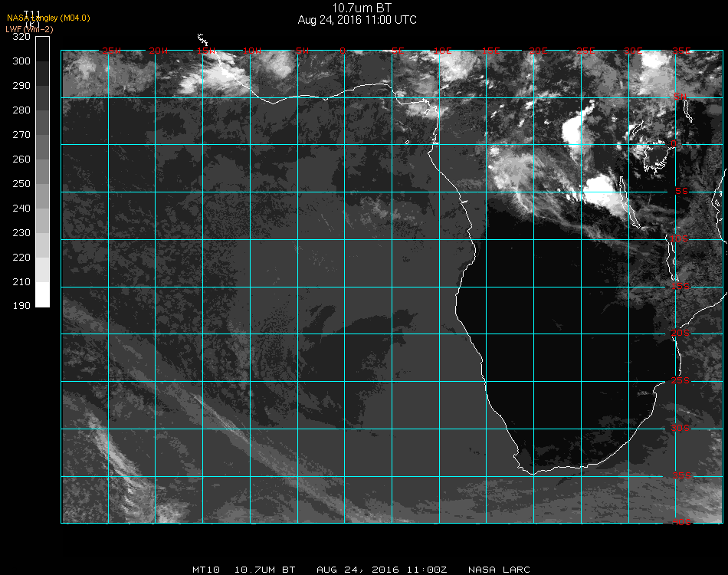Select the 35E longitude label

click(x=681, y=51)
